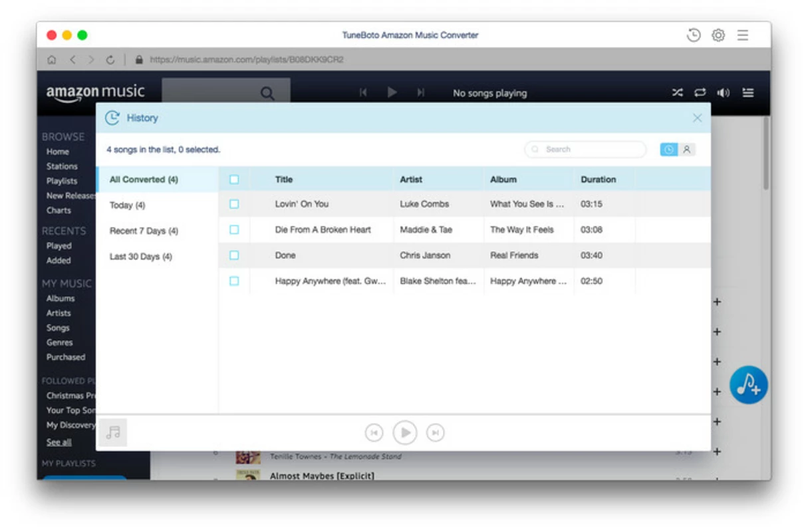Click the Amazon Music logo
Screen dimensions: 808x532
click(x=95, y=93)
